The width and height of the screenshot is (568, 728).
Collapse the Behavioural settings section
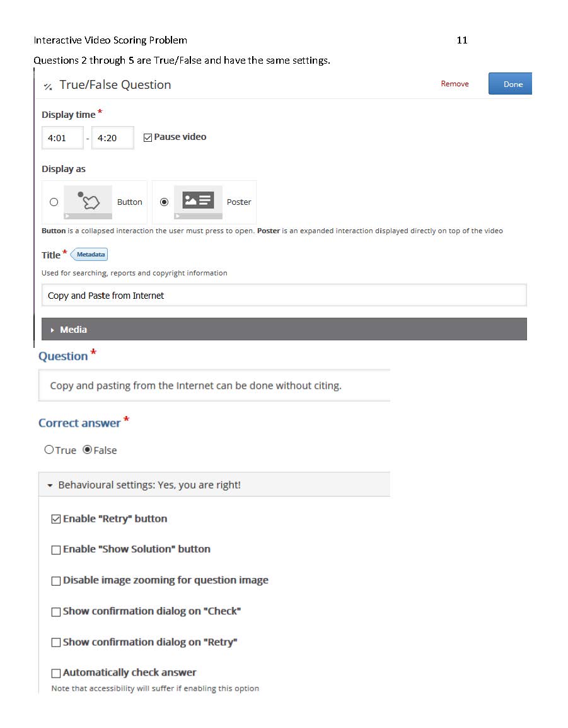[214, 485]
